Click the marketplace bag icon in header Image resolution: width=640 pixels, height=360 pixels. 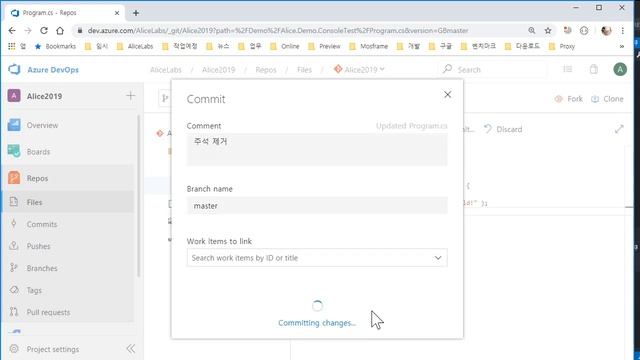click(594, 69)
